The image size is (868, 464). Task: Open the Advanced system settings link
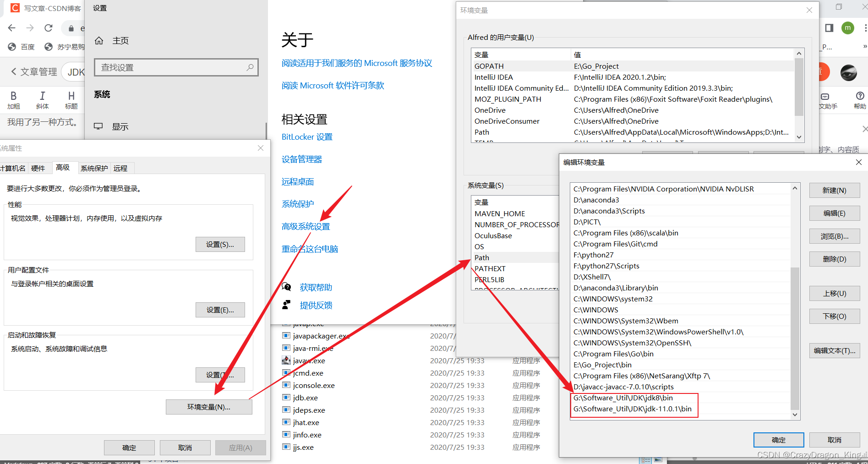[x=306, y=226]
